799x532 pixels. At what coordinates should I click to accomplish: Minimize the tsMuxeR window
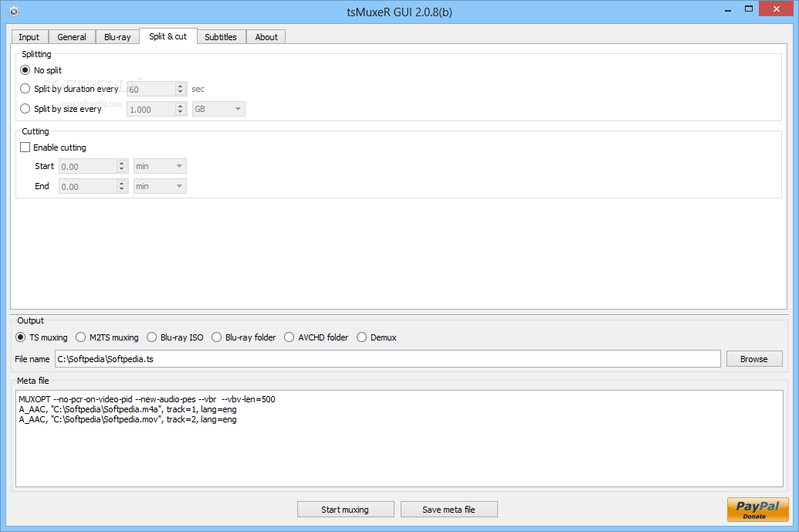click(x=728, y=9)
